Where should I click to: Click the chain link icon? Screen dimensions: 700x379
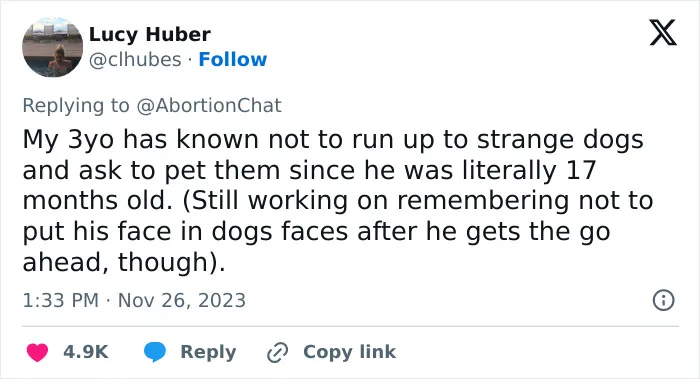tap(277, 352)
